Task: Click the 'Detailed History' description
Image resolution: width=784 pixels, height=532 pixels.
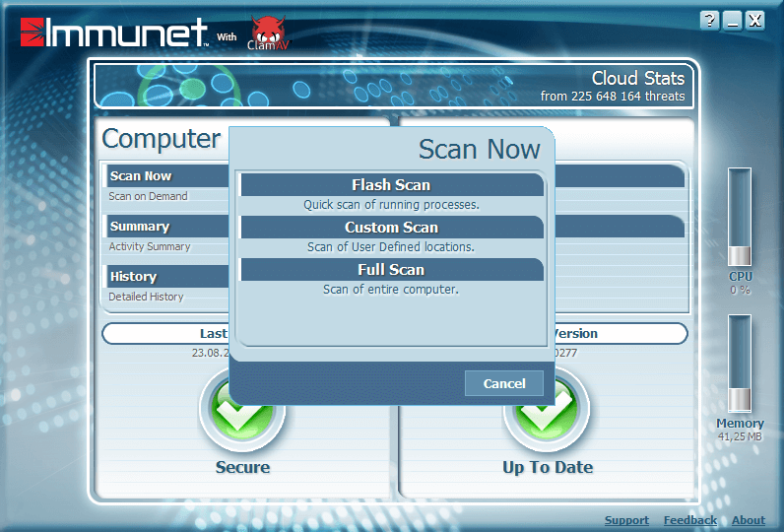Action: click(146, 297)
